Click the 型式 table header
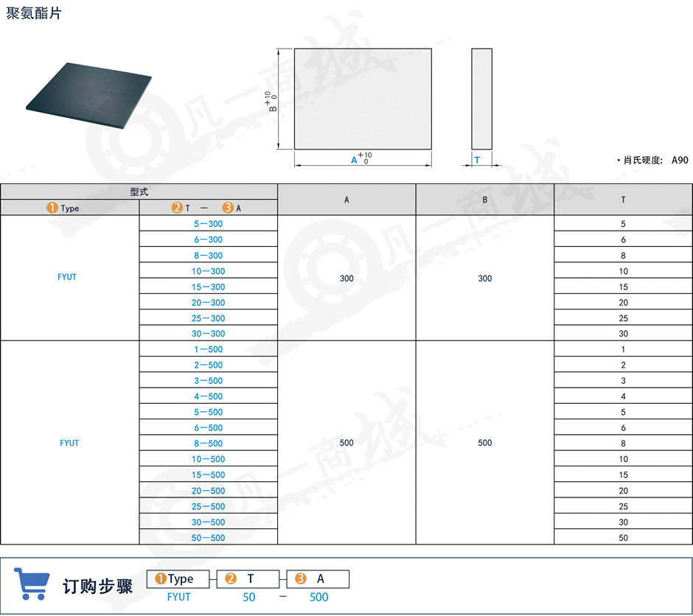The width and height of the screenshot is (693, 616). tap(139, 192)
